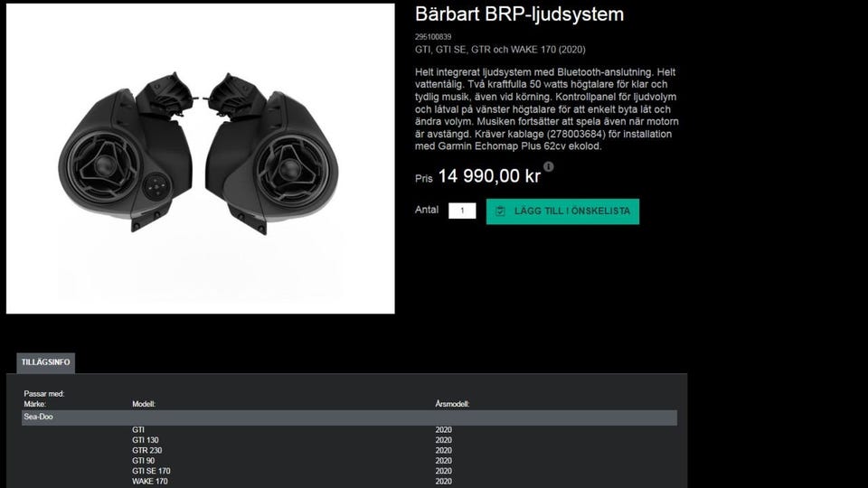This screenshot has width=868, height=488.
Task: Click the part number 295100839
Action: [433, 37]
